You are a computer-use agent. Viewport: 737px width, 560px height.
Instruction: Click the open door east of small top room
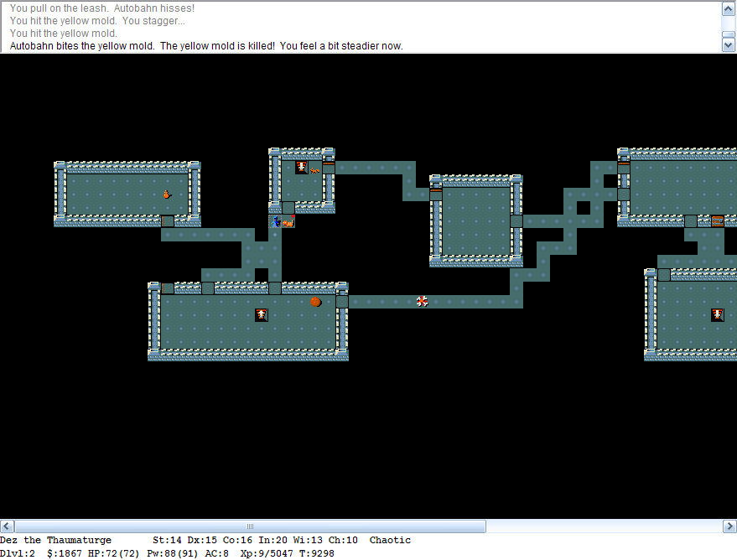point(329,168)
